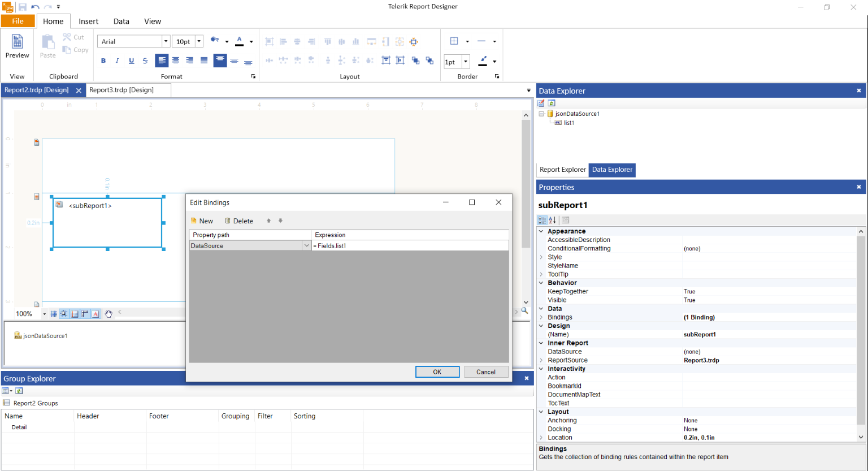Refresh the Data Explorer panel
The image size is (868, 471).
pyautogui.click(x=552, y=103)
